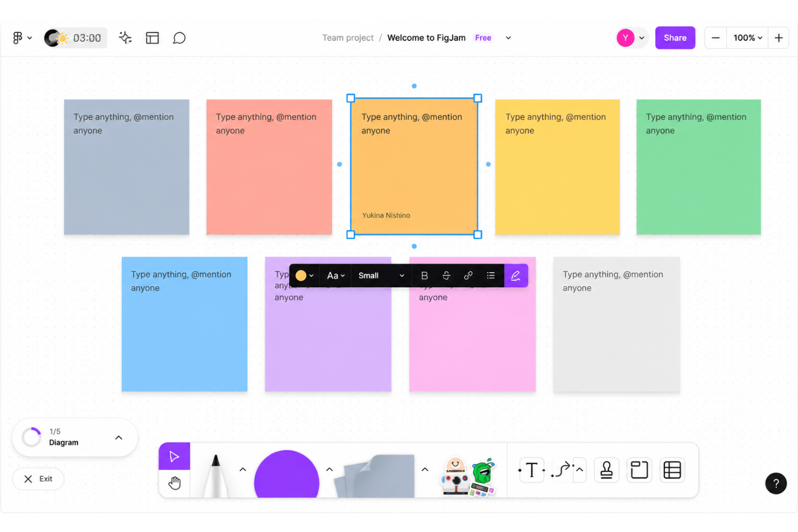Click the top connection dot of orange sticky
The height and width of the screenshot is (532, 798).
414,86
